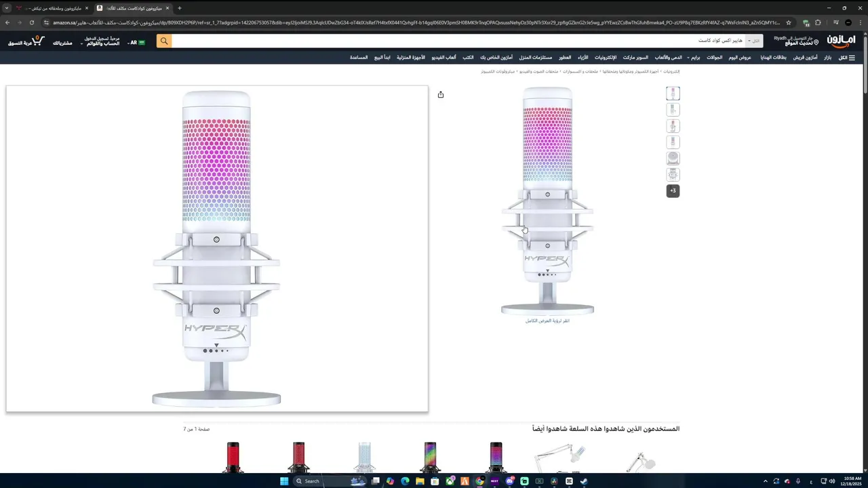Open Xbox app from taskbar

click(450, 481)
